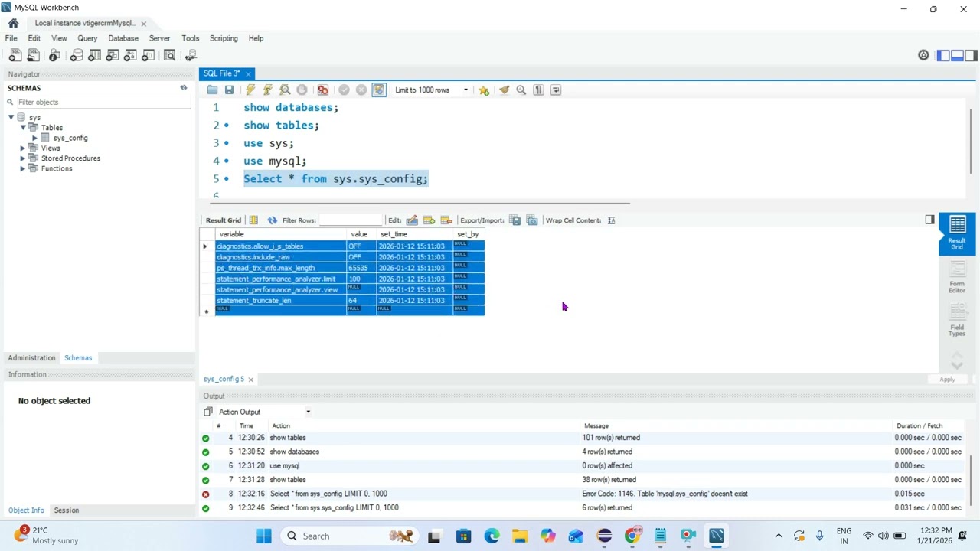Expand the Stored Procedures folder
This screenshot has height=551, width=980.
[x=23, y=158]
